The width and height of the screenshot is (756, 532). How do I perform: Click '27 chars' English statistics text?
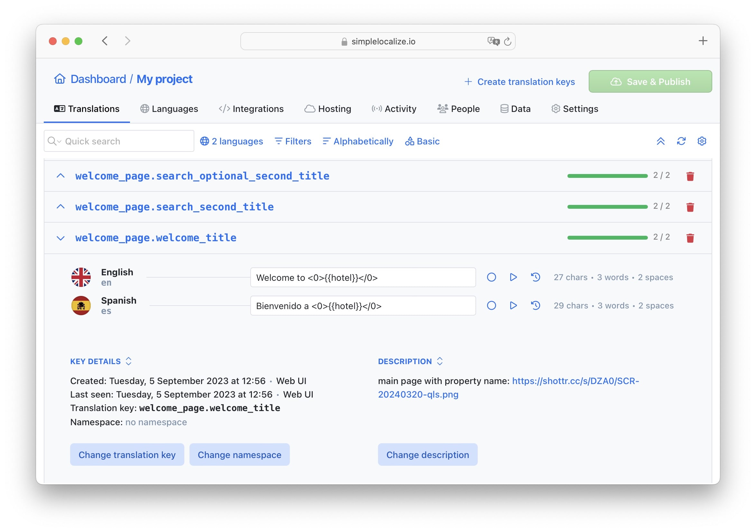[x=570, y=277]
